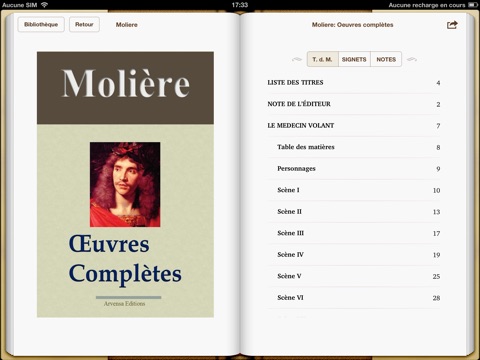Select the T. d. M. tab
This screenshot has width=480, height=360.
pyautogui.click(x=323, y=59)
